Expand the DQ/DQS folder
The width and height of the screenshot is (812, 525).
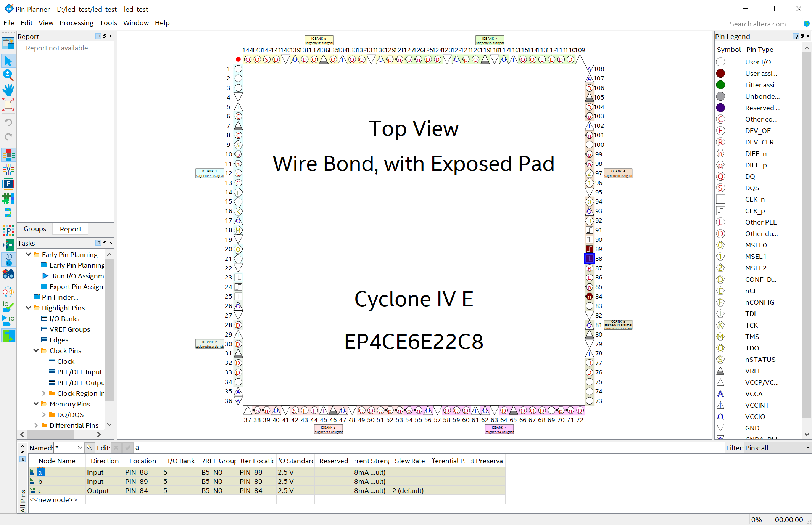pyautogui.click(x=44, y=414)
